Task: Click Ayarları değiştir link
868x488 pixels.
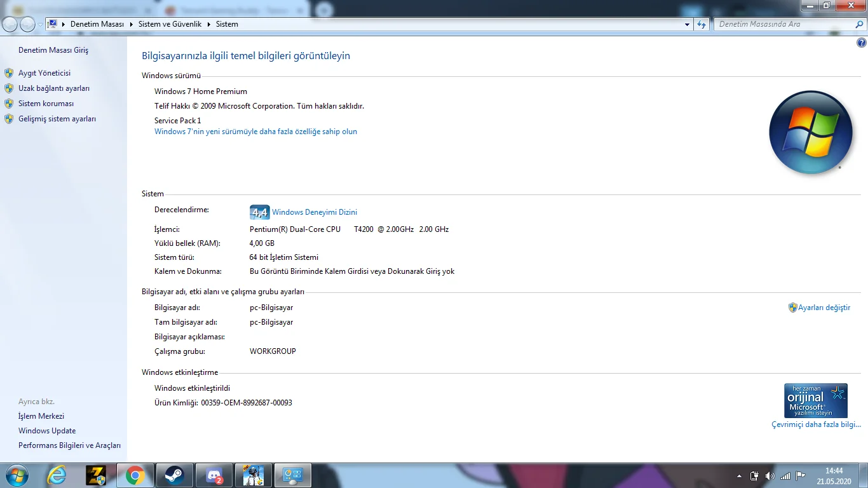Action: point(824,308)
